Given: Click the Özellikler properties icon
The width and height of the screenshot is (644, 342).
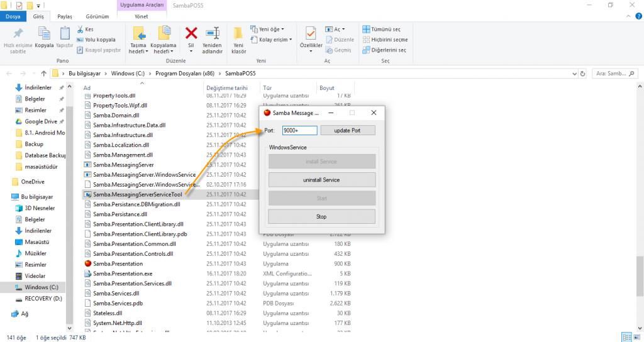Looking at the screenshot, I should coord(311,33).
